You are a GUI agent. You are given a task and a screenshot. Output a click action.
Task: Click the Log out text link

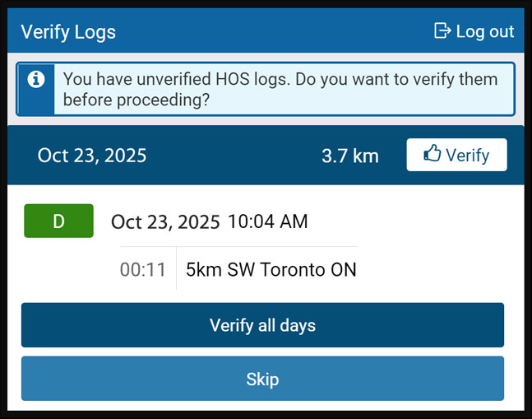pos(484,32)
